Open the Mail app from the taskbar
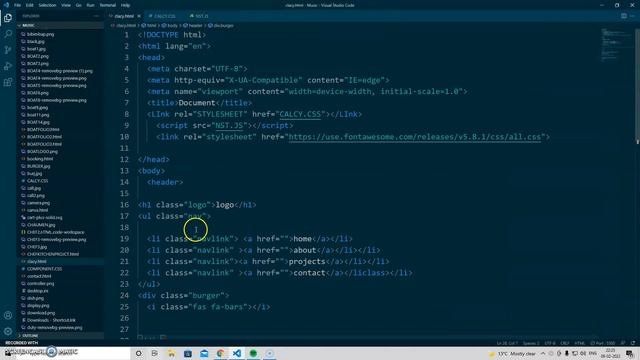 click(x=204, y=353)
